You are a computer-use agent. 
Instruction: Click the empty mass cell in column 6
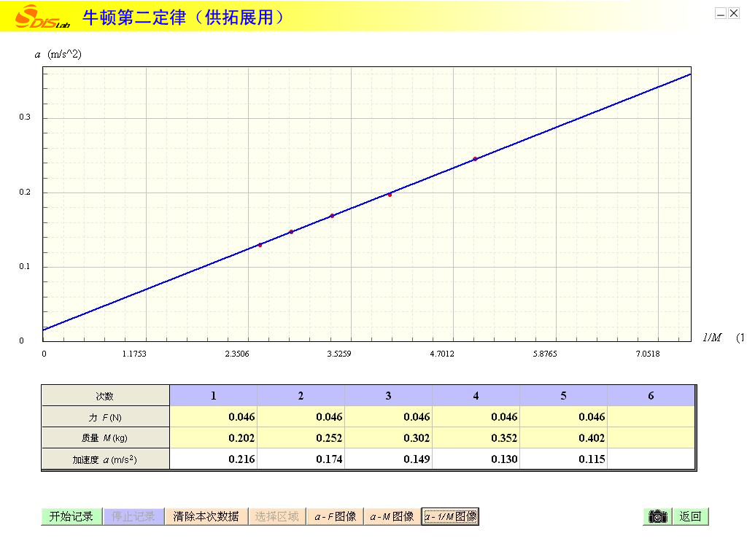click(651, 438)
